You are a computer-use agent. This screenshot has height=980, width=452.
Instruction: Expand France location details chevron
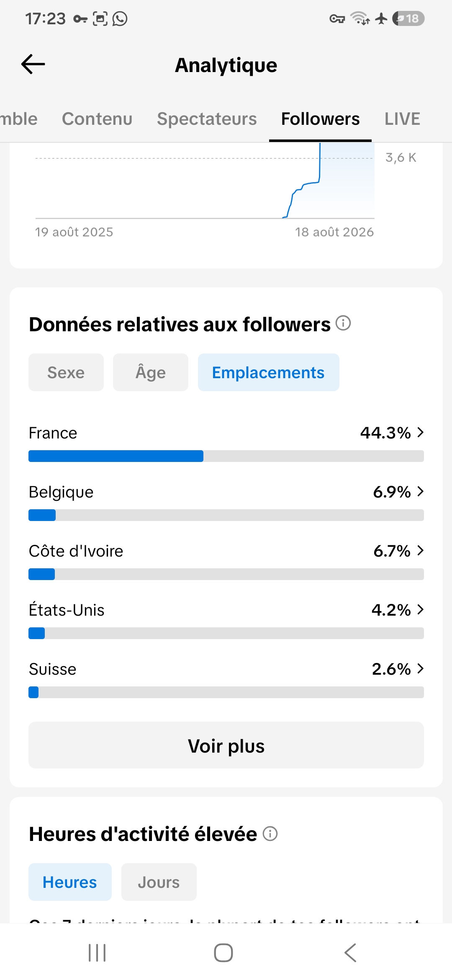point(421,433)
